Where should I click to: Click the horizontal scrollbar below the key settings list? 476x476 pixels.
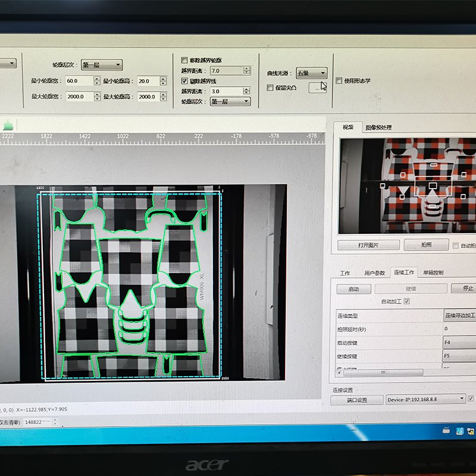[x=383, y=371]
